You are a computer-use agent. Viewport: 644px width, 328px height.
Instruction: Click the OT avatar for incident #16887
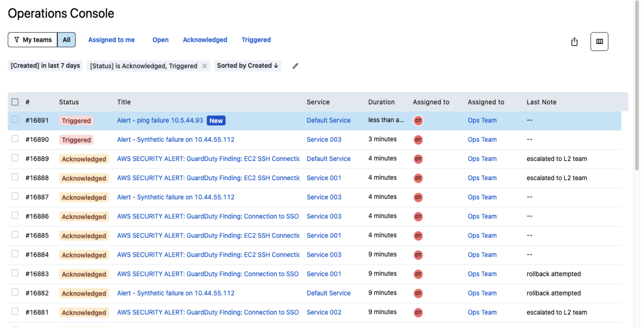418,197
